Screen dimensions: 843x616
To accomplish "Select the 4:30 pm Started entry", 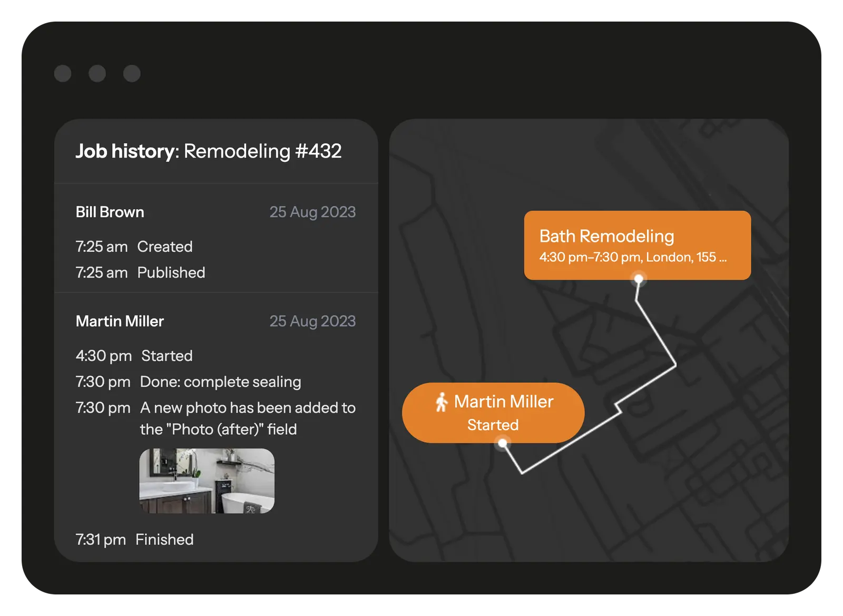I will point(134,356).
